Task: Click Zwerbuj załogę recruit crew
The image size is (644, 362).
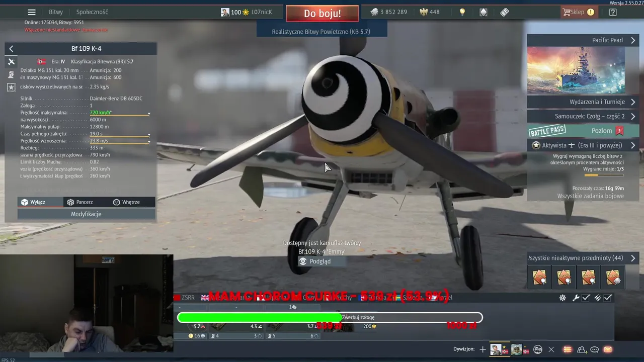Action: click(x=358, y=318)
